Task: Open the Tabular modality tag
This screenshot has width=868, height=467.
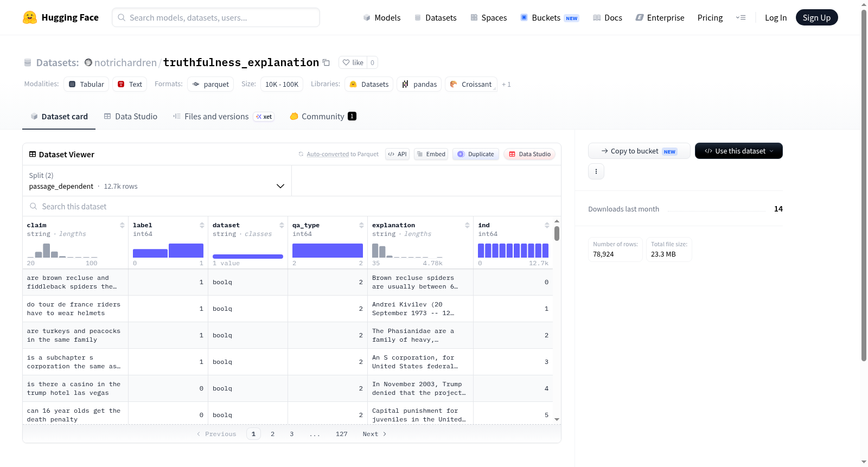Action: [x=86, y=84]
